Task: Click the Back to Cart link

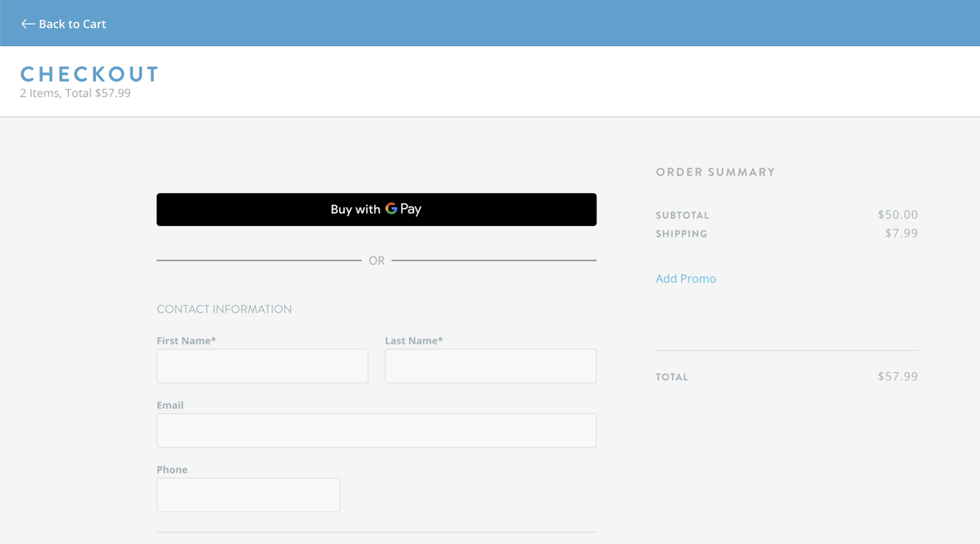Action: (x=71, y=24)
